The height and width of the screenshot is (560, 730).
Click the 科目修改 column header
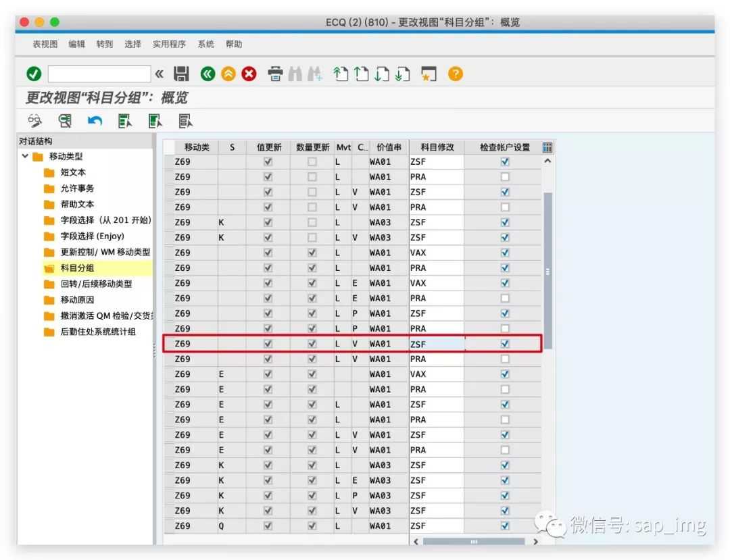[437, 147]
